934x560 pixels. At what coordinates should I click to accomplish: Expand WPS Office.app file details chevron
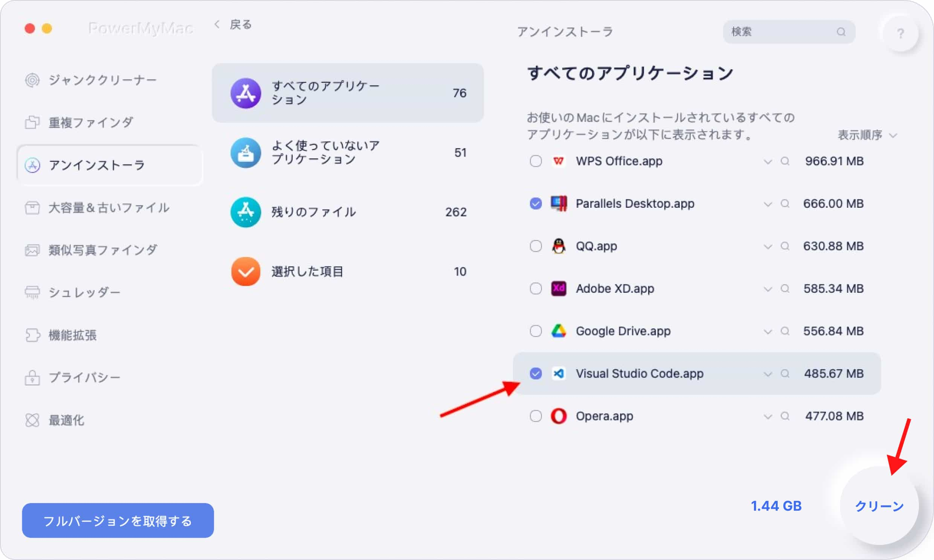[768, 162]
